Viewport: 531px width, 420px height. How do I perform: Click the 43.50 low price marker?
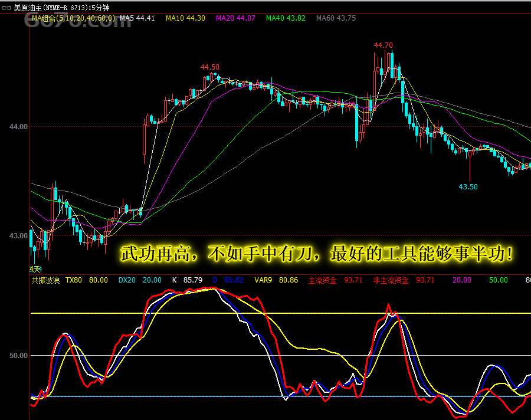click(468, 187)
